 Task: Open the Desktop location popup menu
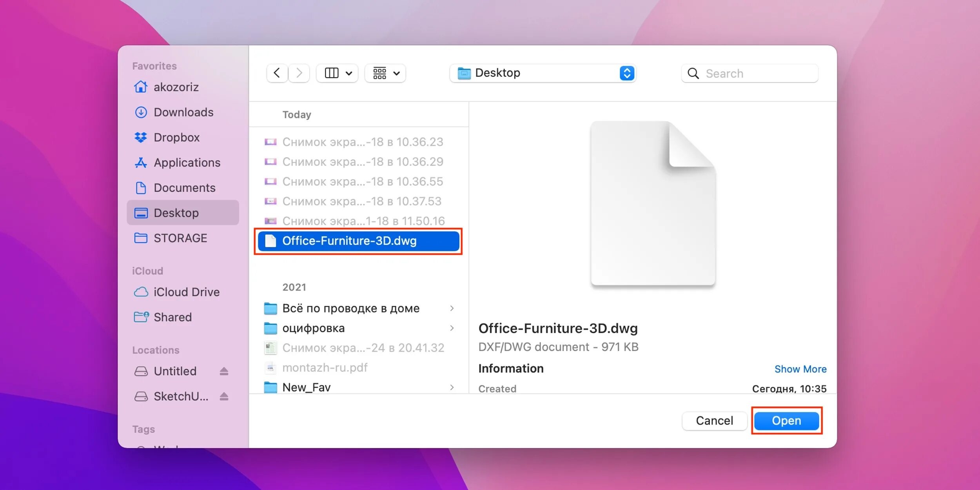pyautogui.click(x=543, y=73)
